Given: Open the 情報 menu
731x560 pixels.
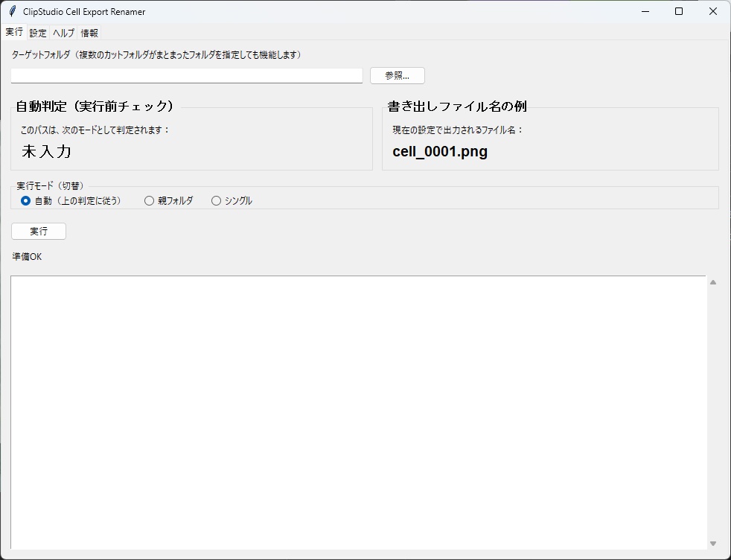Looking at the screenshot, I should point(89,33).
